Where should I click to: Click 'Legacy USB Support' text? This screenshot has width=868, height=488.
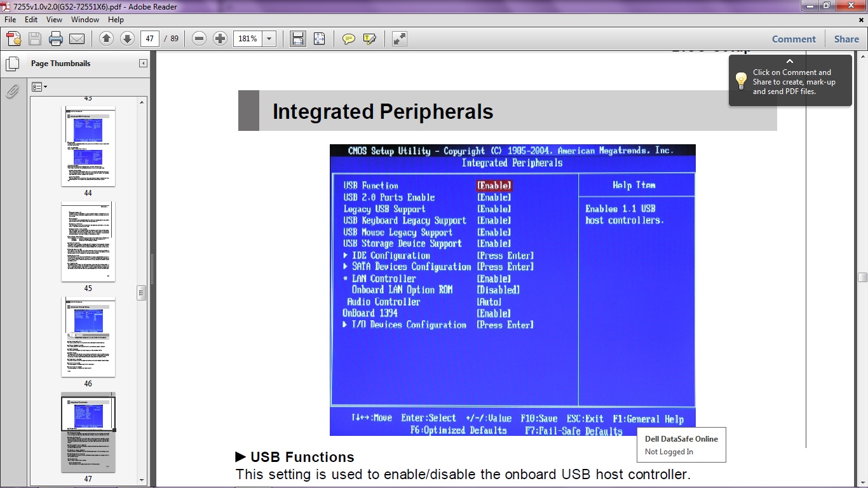pos(384,209)
